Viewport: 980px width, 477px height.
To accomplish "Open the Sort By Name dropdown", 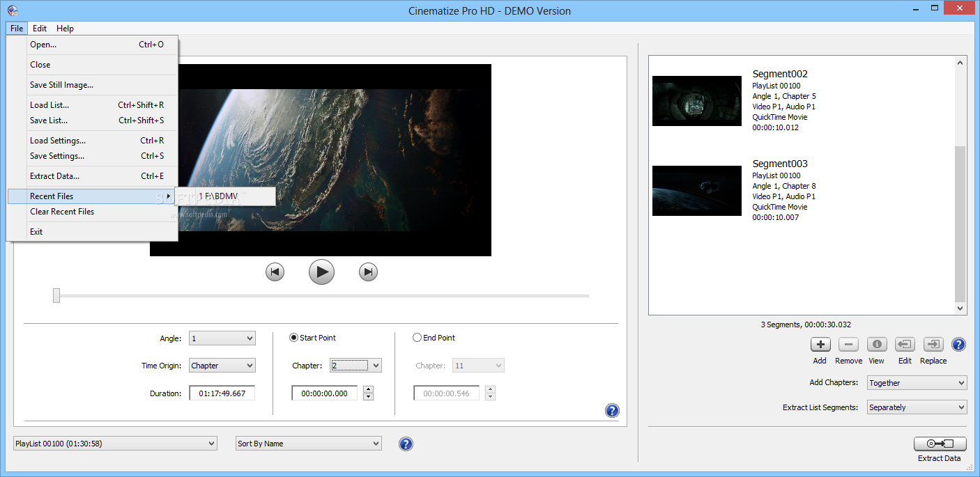I will pyautogui.click(x=309, y=444).
